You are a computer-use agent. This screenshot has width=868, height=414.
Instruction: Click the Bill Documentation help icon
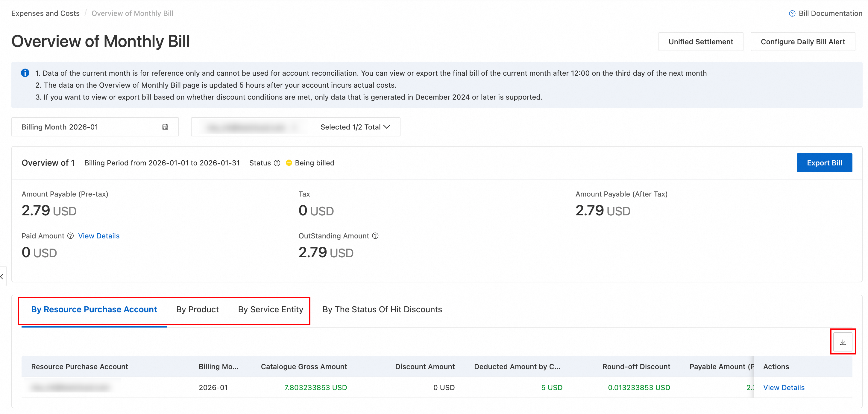click(792, 13)
